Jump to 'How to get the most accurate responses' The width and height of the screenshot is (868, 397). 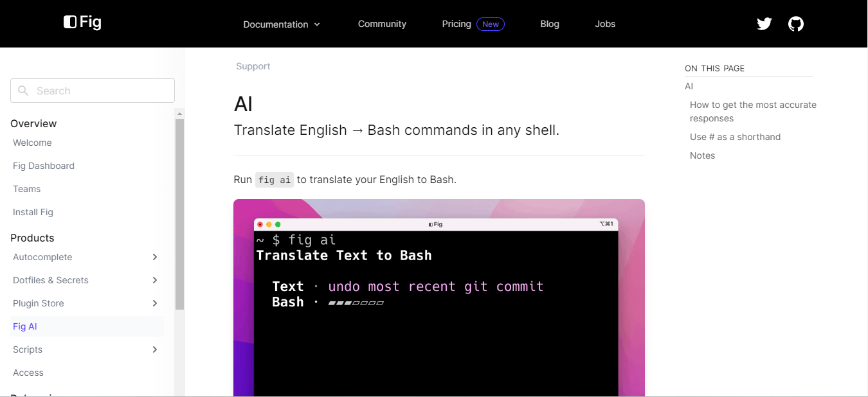pyautogui.click(x=753, y=111)
